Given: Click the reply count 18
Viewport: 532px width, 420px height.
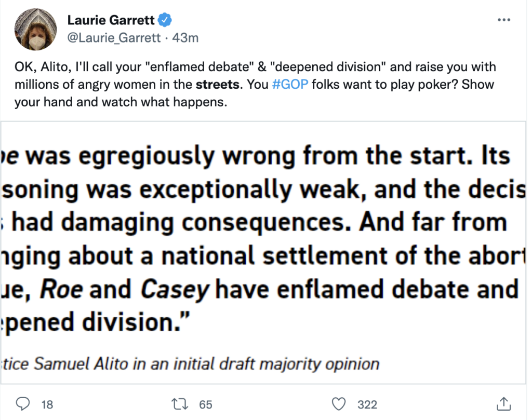Looking at the screenshot, I should coord(47,404).
